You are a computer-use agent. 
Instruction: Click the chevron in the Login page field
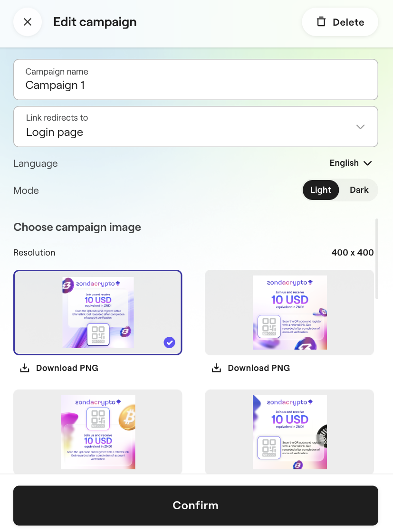coord(360,126)
